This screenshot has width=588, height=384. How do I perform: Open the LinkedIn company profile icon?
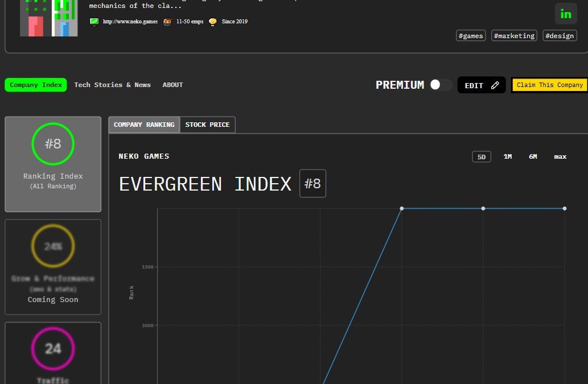pos(566,14)
